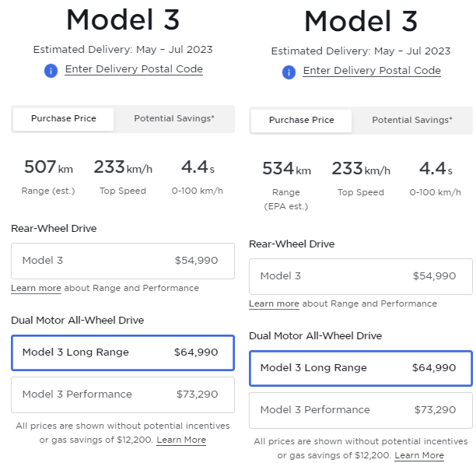Click the info icon in the left panel

[x=51, y=71]
